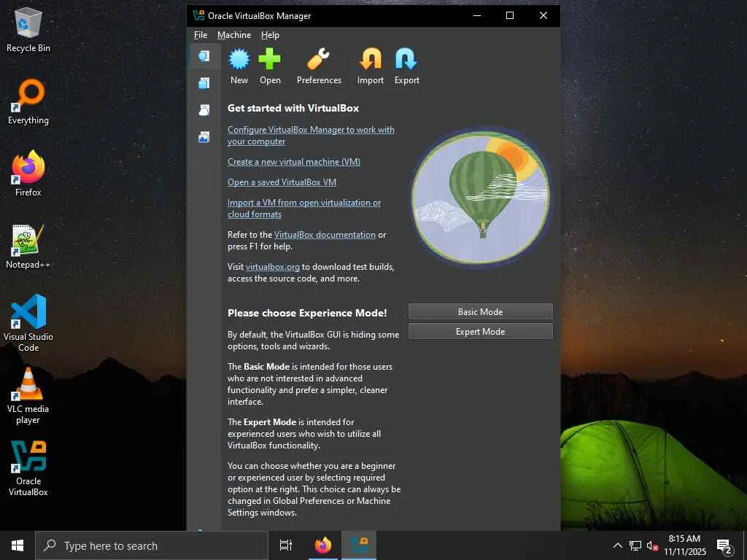Click the New virtual machine starburst icon
This screenshot has width=747, height=560.
239,60
